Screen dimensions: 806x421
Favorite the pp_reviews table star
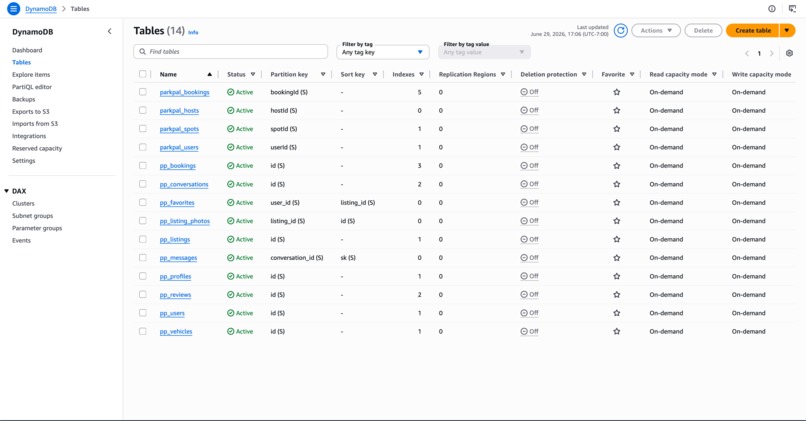tap(616, 295)
